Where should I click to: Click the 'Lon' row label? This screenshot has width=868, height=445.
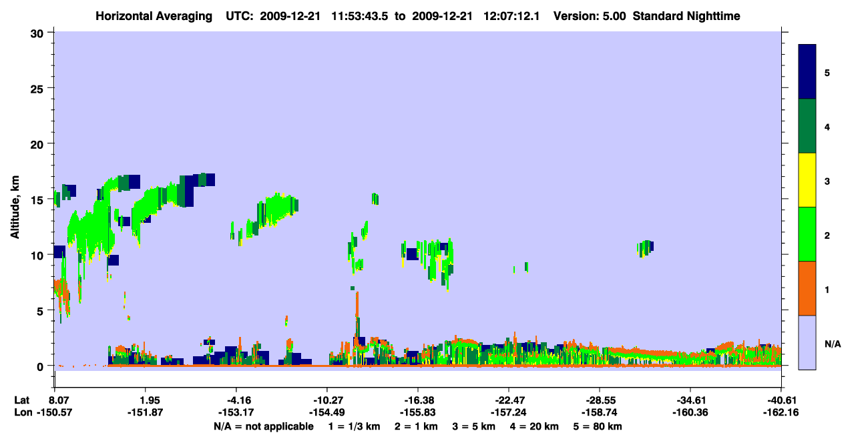[23, 413]
